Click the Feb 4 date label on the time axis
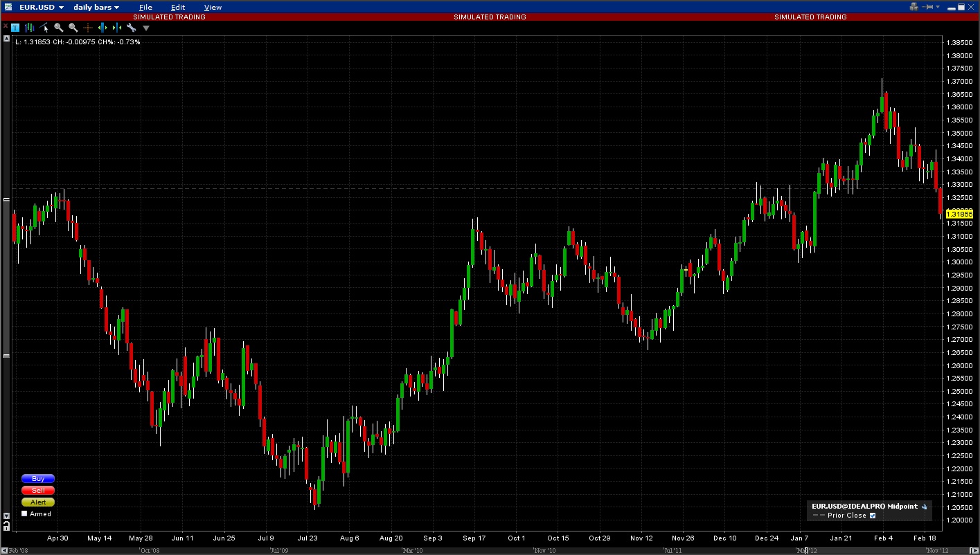 tap(883, 538)
